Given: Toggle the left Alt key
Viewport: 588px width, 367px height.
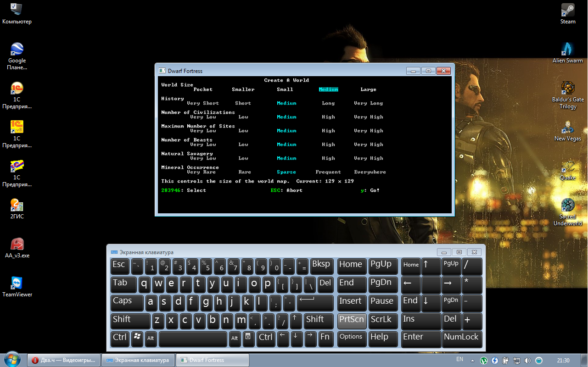Looking at the screenshot, I should pyautogui.click(x=151, y=339).
